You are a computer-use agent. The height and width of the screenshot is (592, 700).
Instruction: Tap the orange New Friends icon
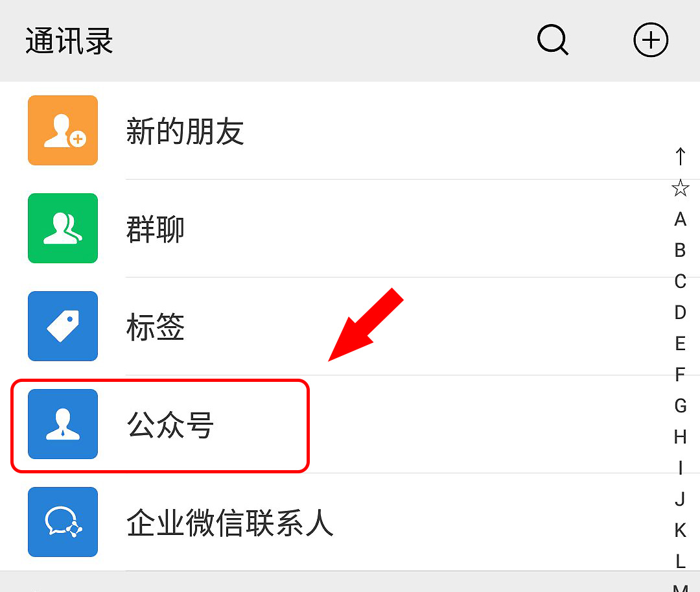click(63, 130)
